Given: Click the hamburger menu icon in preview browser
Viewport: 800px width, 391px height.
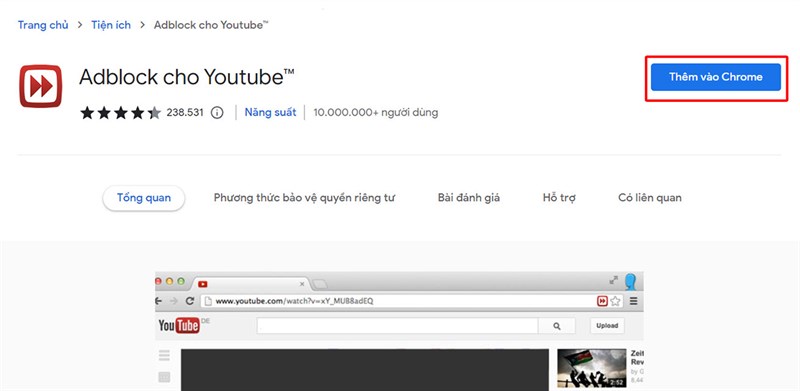Looking at the screenshot, I should click(x=633, y=301).
